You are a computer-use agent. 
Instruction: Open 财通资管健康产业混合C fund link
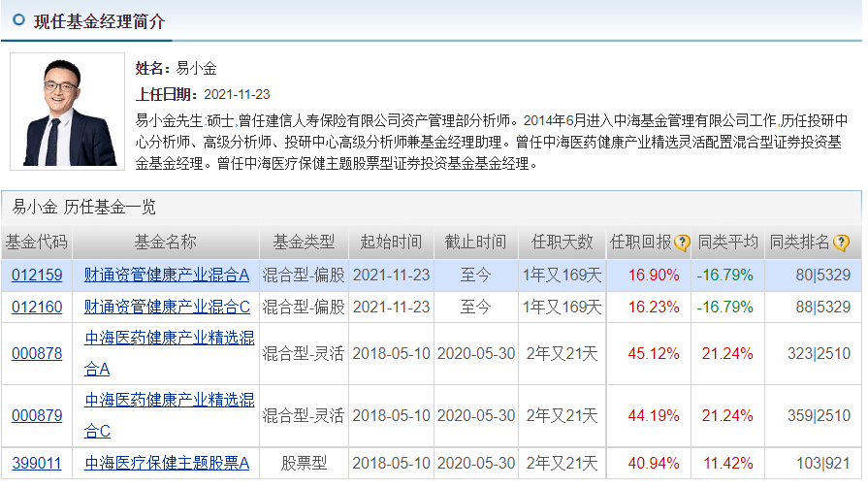coord(167,307)
